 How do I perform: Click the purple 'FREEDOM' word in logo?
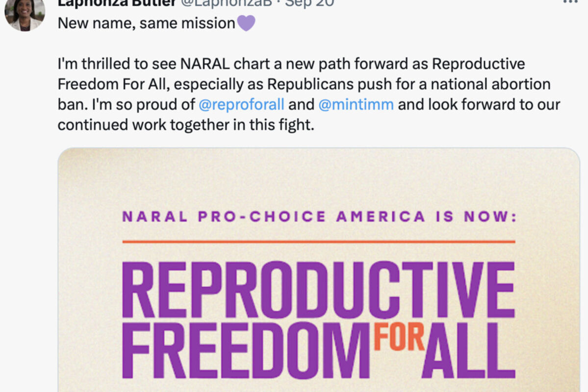click(246, 350)
